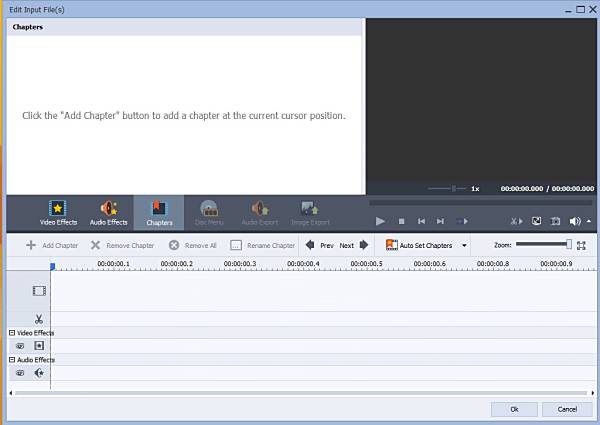Collapse the Audio Effects track group
Viewport: 600px width, 425px height.
click(12, 360)
